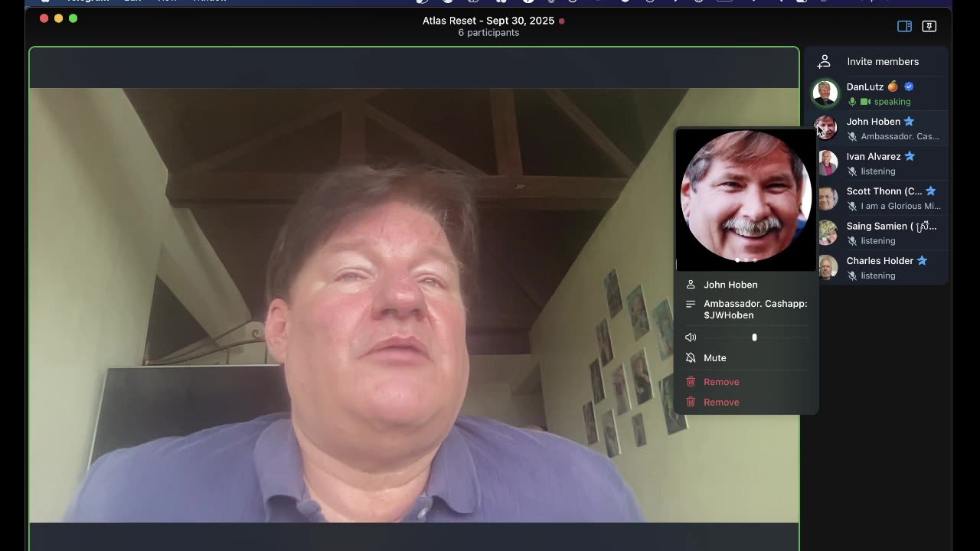Select the Scott Thonn (C... participant name

[884, 191]
